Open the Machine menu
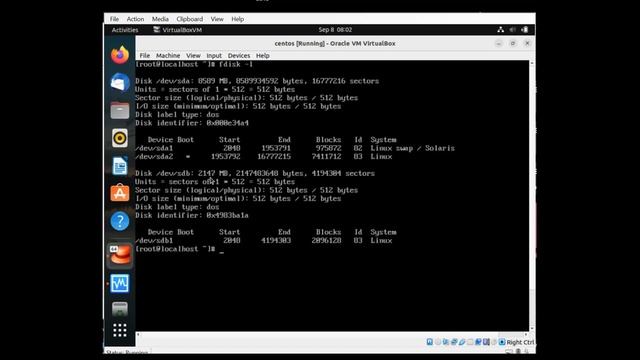 (168, 56)
